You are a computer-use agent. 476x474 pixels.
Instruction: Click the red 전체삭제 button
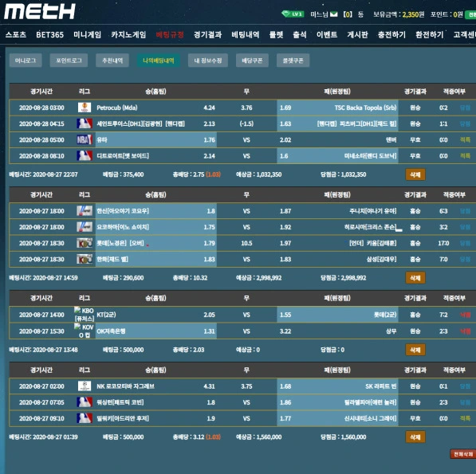pos(462,453)
